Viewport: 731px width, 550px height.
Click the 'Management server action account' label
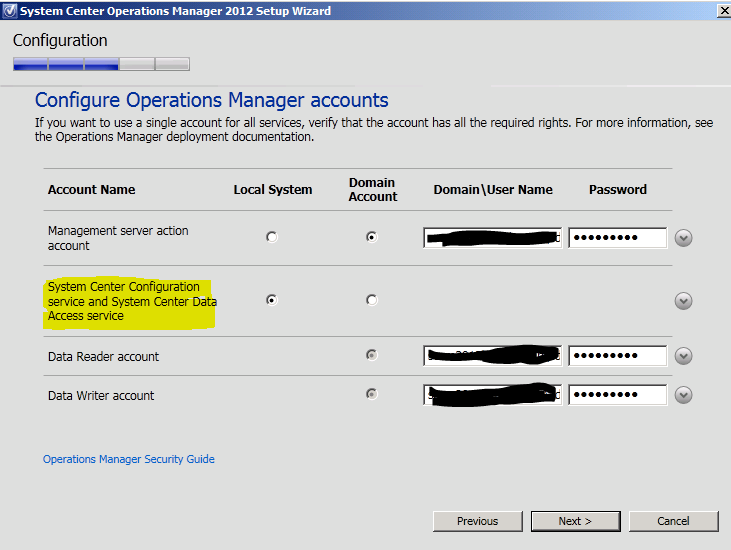click(x=118, y=238)
